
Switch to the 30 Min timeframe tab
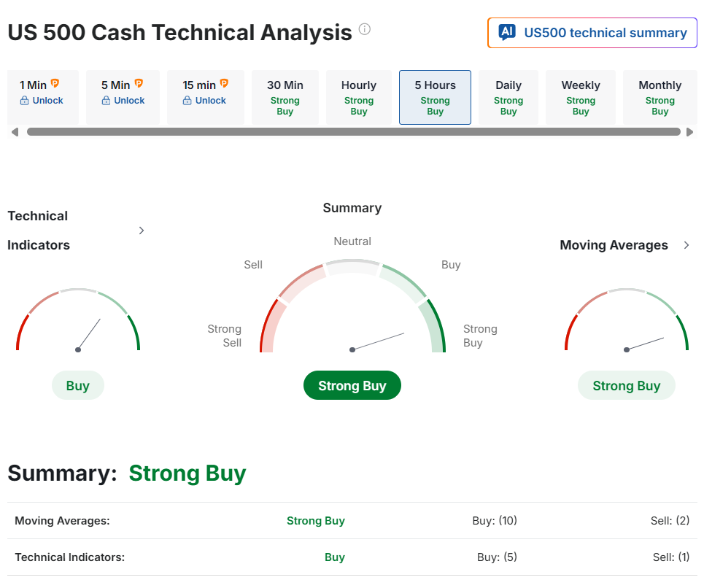[285, 97]
